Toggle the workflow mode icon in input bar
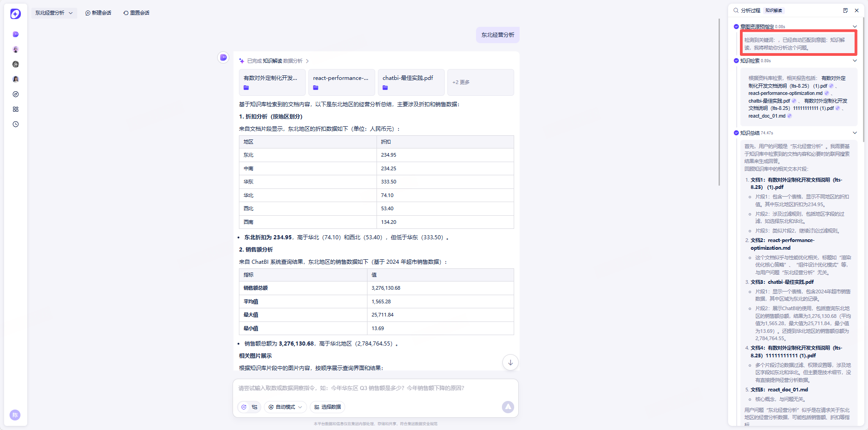 click(x=254, y=407)
